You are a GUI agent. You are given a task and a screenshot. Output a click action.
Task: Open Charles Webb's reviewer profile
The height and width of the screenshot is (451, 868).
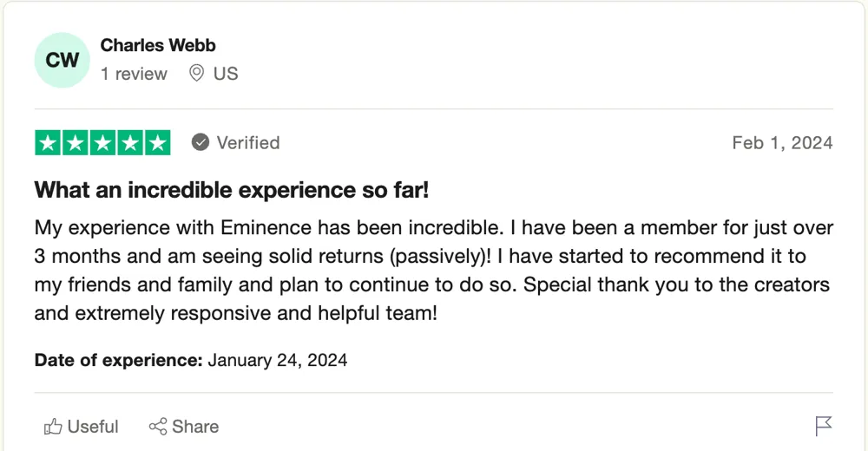tap(158, 45)
